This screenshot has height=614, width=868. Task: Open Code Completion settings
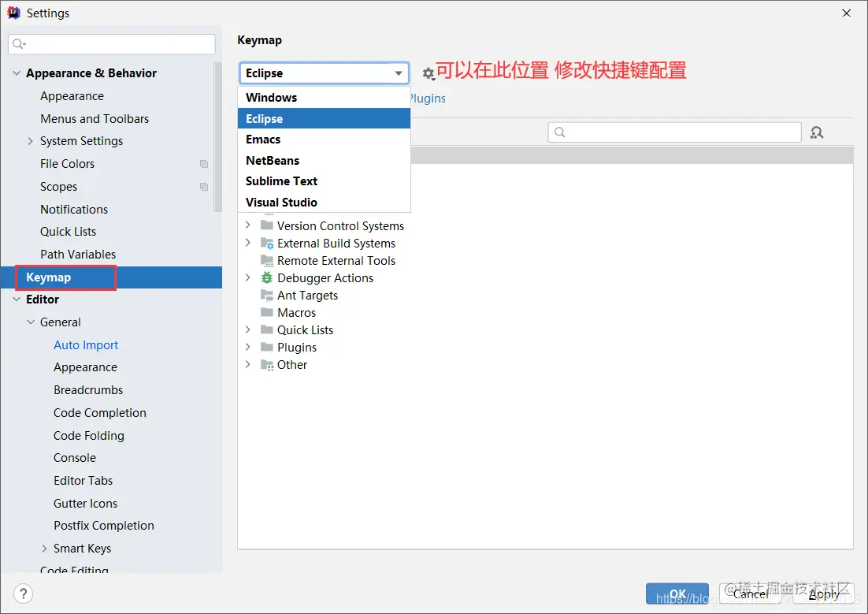tap(100, 413)
